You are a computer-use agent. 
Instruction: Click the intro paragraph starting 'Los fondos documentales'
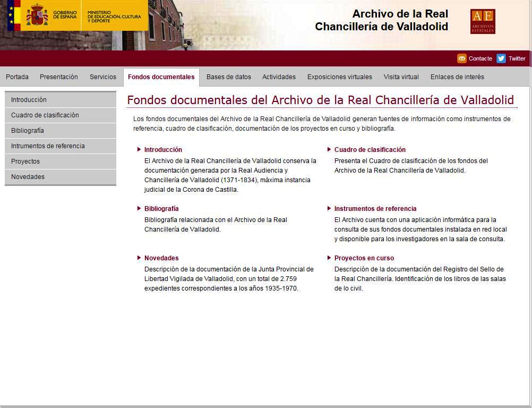(322, 124)
